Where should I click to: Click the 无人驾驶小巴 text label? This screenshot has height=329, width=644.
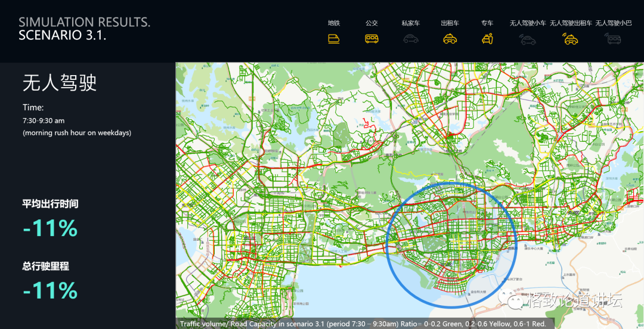(614, 23)
